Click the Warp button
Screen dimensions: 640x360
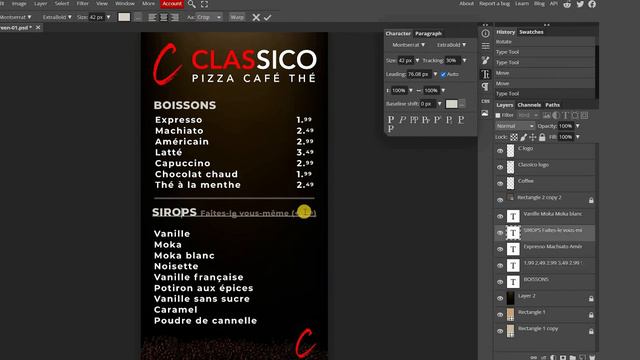(x=237, y=17)
